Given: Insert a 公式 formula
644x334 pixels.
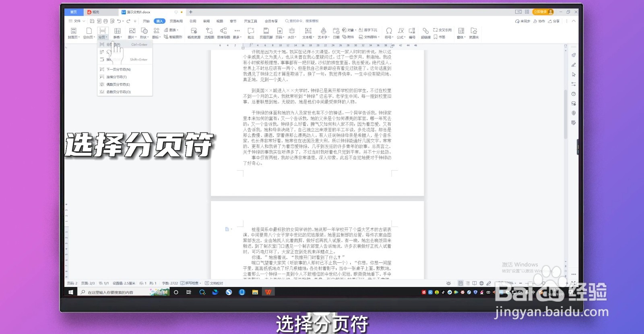Looking at the screenshot, I should click(x=401, y=33).
